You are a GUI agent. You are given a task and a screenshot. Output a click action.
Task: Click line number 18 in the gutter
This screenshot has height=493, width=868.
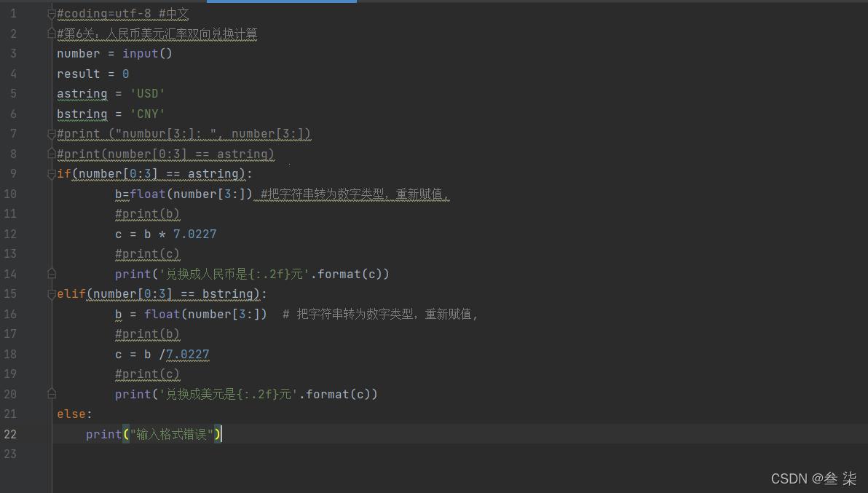pyautogui.click(x=10, y=354)
